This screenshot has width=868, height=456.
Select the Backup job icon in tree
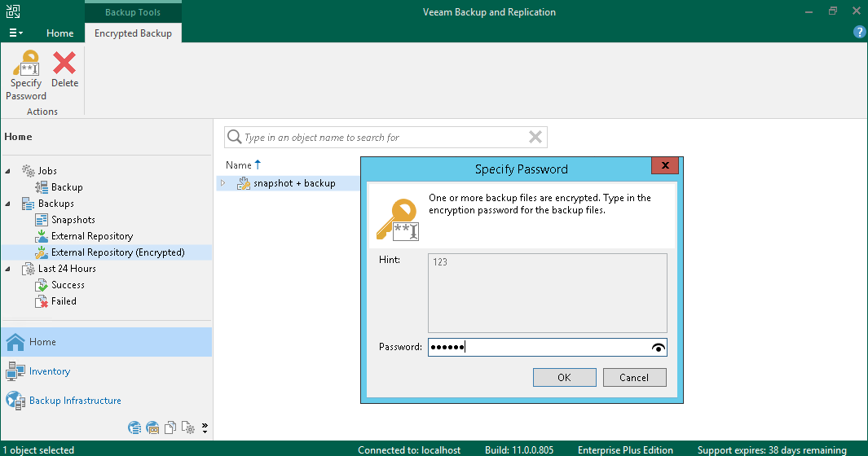click(42, 187)
